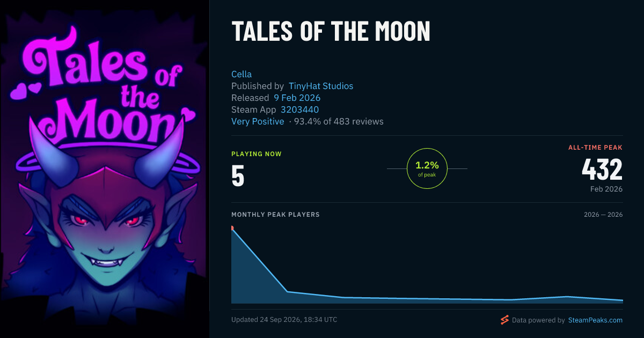Screen dimensions: 644x338
Task: Open Steam App ID 3203440 link
Action: point(299,109)
